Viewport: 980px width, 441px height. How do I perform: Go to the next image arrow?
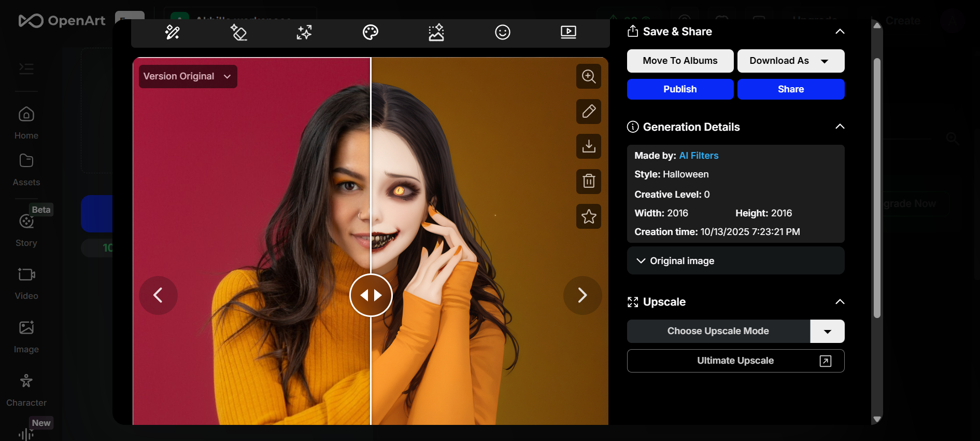click(x=582, y=295)
